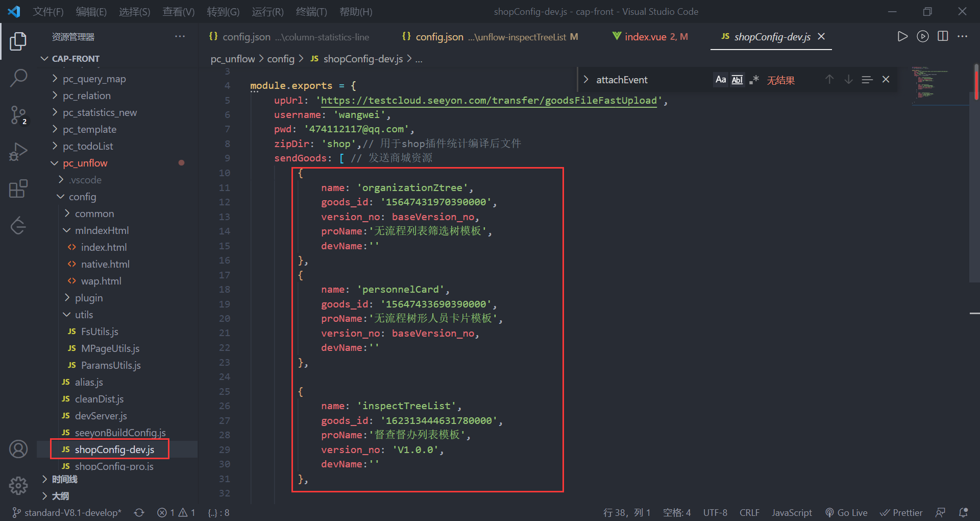Click the standard-V8.1-develop branch indicator
This screenshot has width=980, height=521.
(x=67, y=512)
